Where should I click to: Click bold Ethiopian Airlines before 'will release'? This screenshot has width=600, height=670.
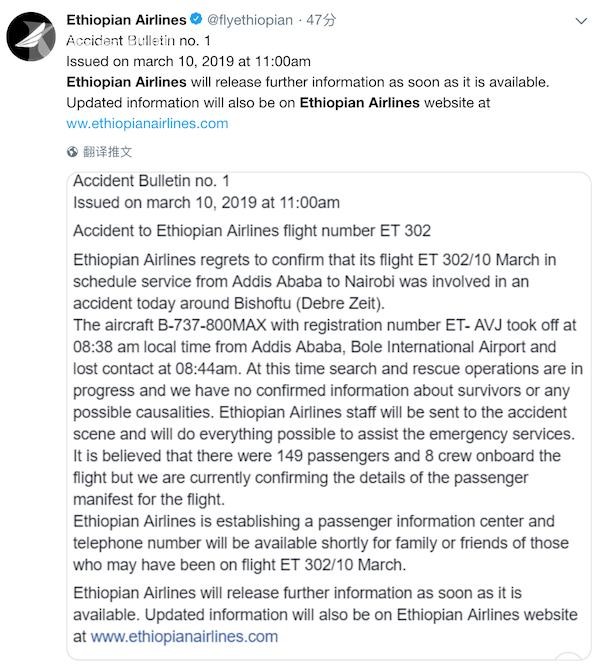127,81
